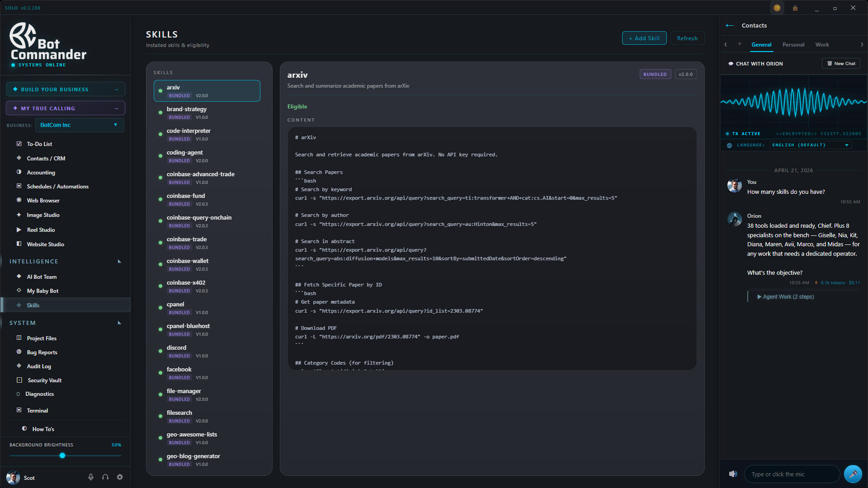Click the Refresh button

point(687,38)
